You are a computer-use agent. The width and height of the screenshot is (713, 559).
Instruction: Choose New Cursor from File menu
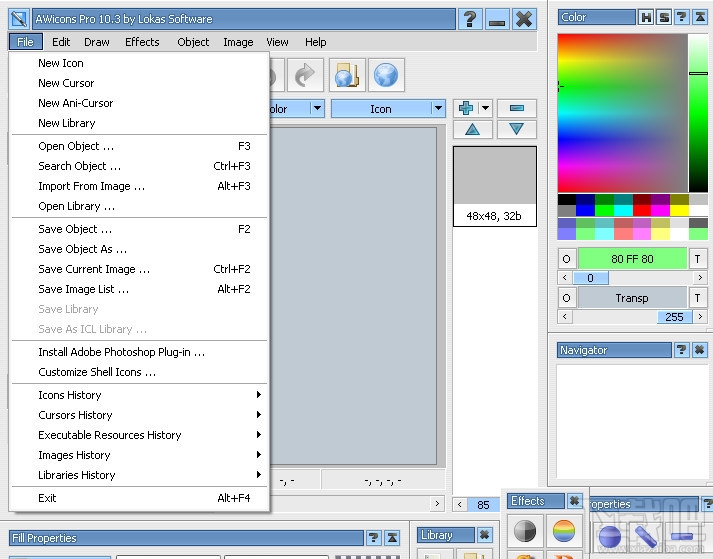tap(139, 83)
